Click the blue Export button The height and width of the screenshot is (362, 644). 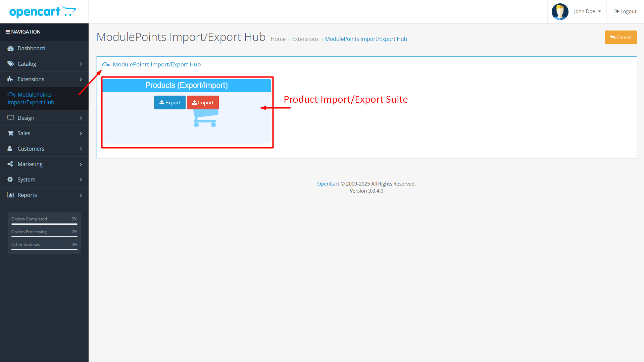pyautogui.click(x=170, y=102)
